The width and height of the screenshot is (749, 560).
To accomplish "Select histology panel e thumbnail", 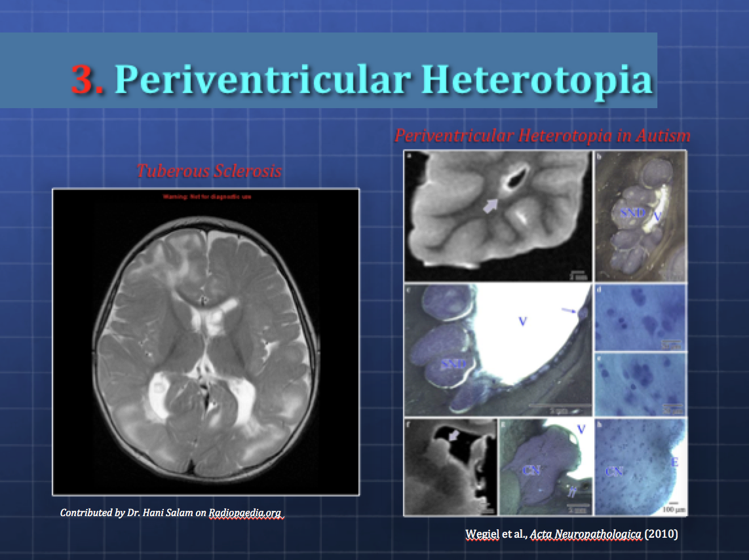I will [x=640, y=384].
